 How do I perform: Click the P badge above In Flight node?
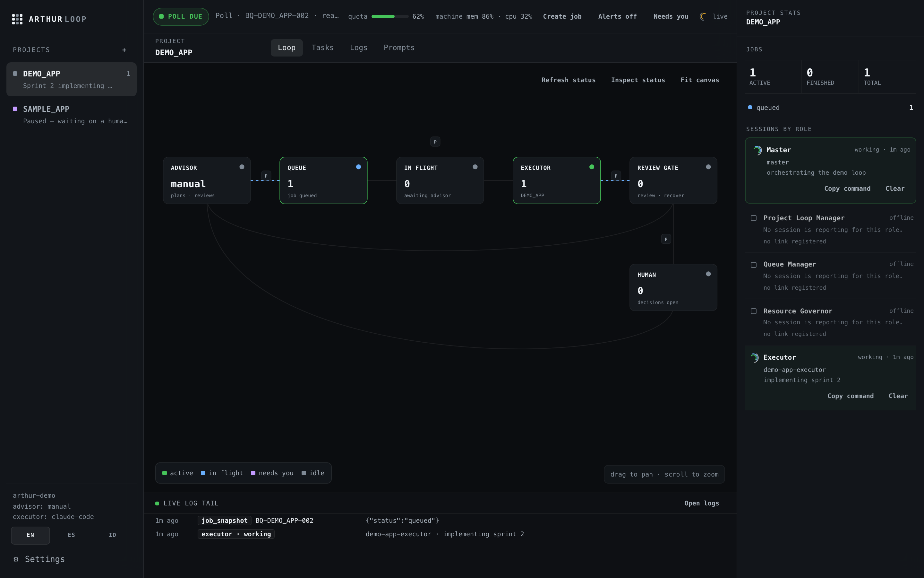coord(435,142)
